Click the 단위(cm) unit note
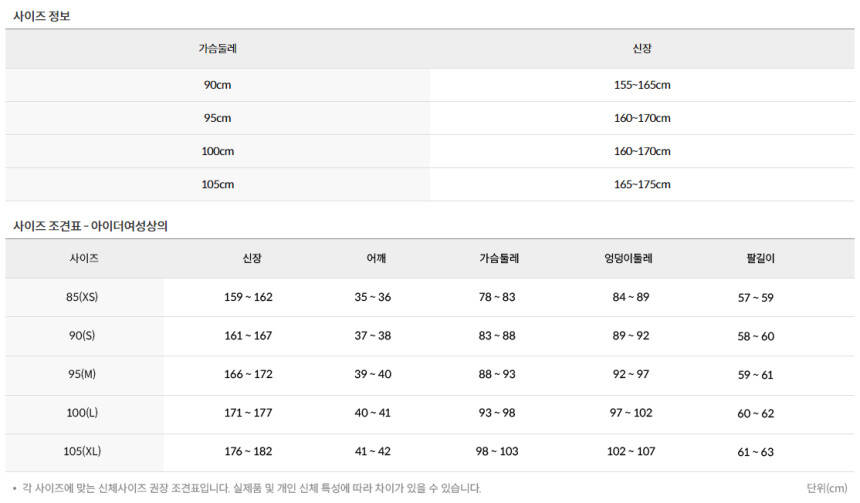 tap(826, 488)
